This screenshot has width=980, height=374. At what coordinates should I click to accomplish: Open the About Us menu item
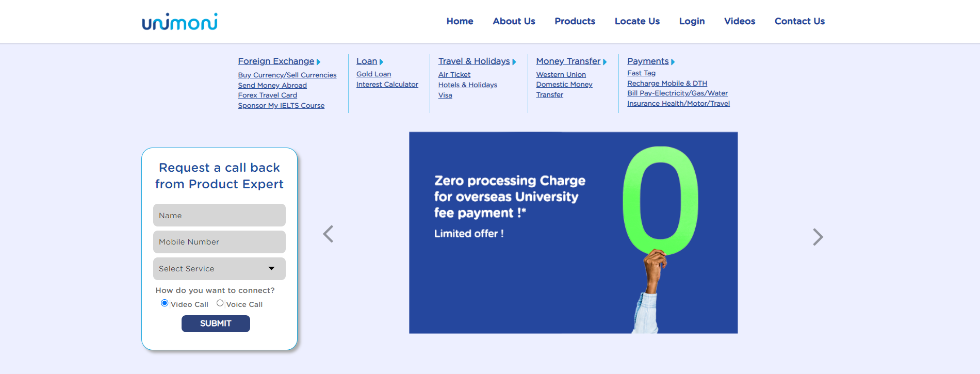pos(514,21)
